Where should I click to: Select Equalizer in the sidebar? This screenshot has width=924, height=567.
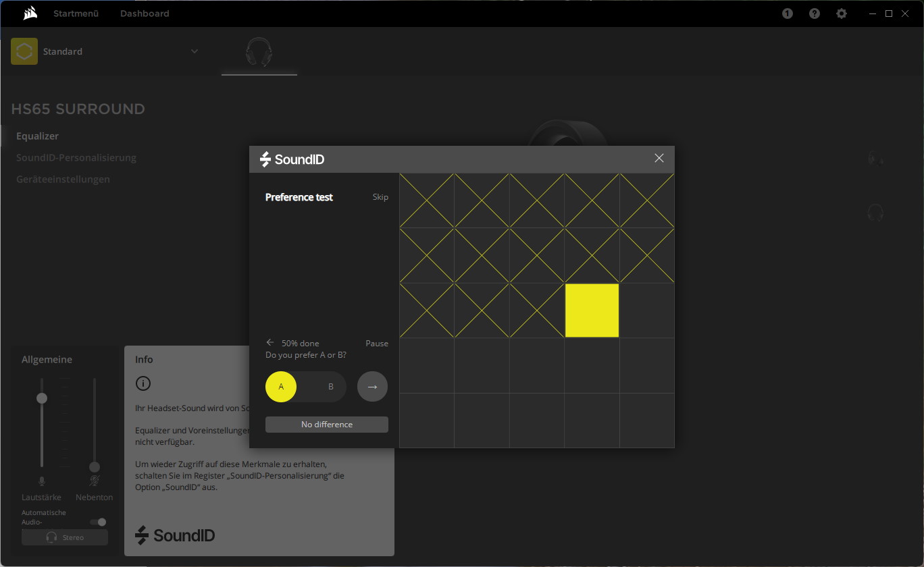37,136
